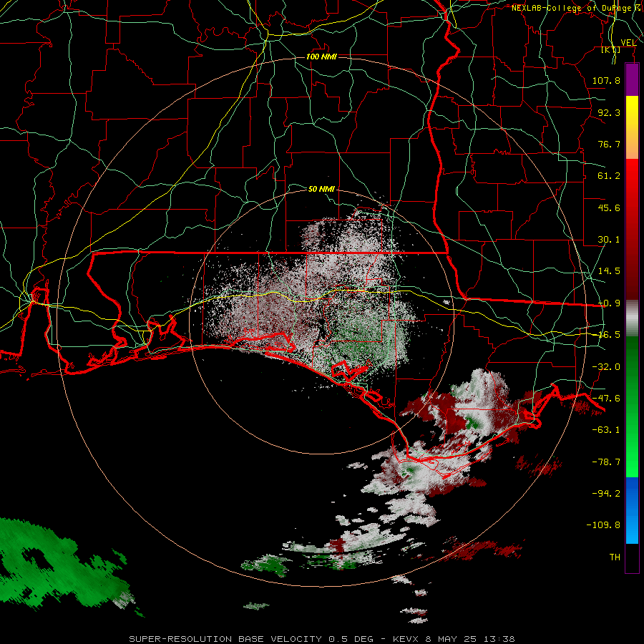Click the red segment of velocity color bar
The width and height of the screenshot is (644, 644).
click(x=632, y=229)
